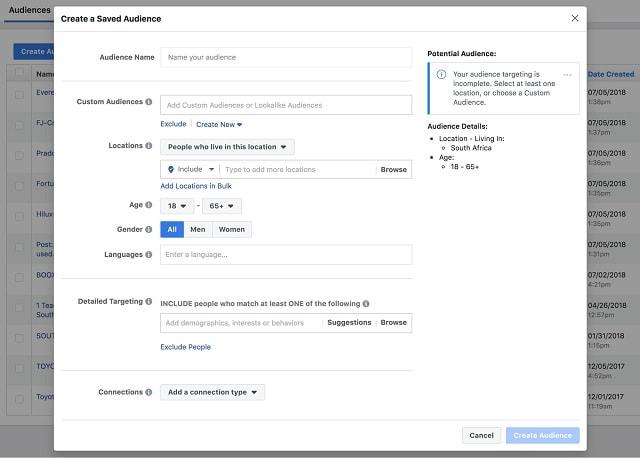The height and width of the screenshot is (458, 640).
Task: Click the Audience Name input field
Action: tap(285, 57)
